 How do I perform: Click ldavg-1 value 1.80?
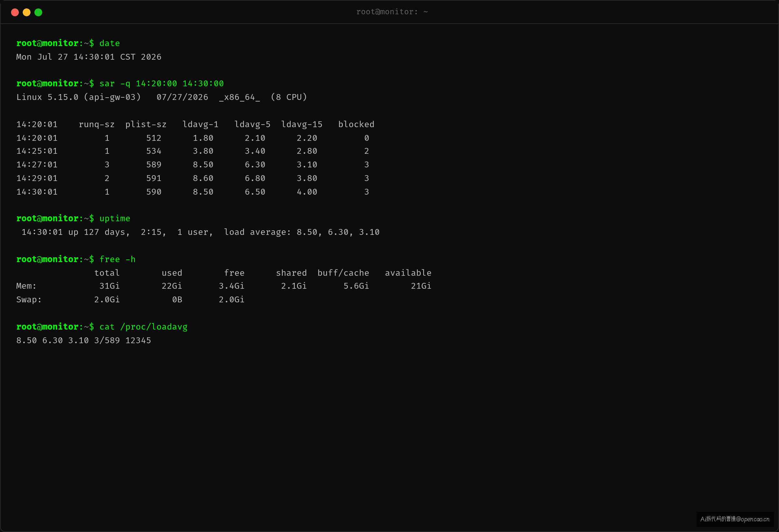tap(203, 138)
